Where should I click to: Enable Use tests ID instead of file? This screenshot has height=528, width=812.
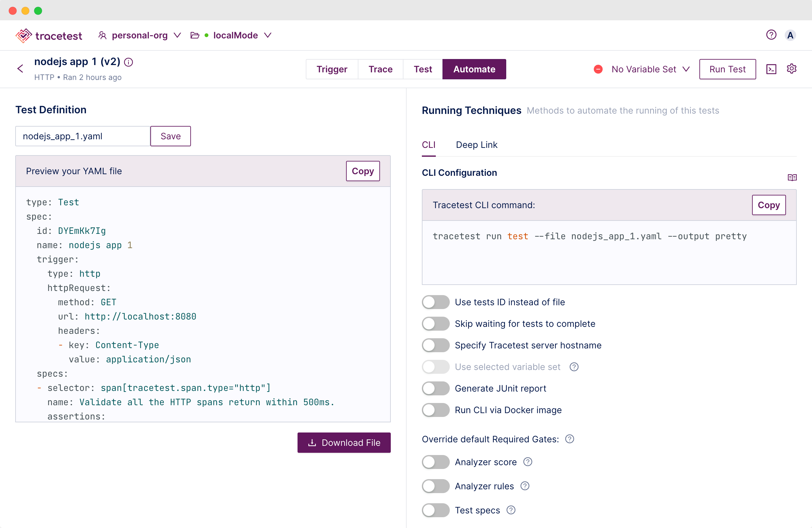tap(435, 302)
